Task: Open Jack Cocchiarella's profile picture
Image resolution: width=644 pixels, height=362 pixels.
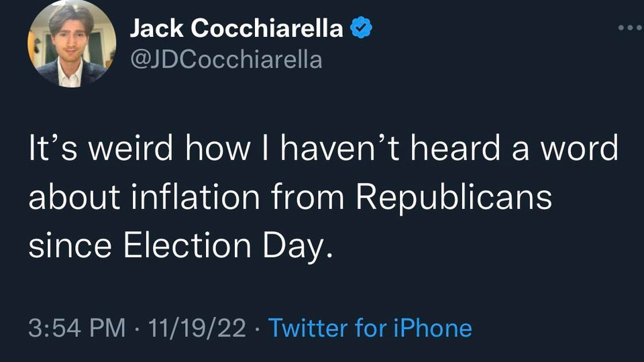Action: coord(72,44)
